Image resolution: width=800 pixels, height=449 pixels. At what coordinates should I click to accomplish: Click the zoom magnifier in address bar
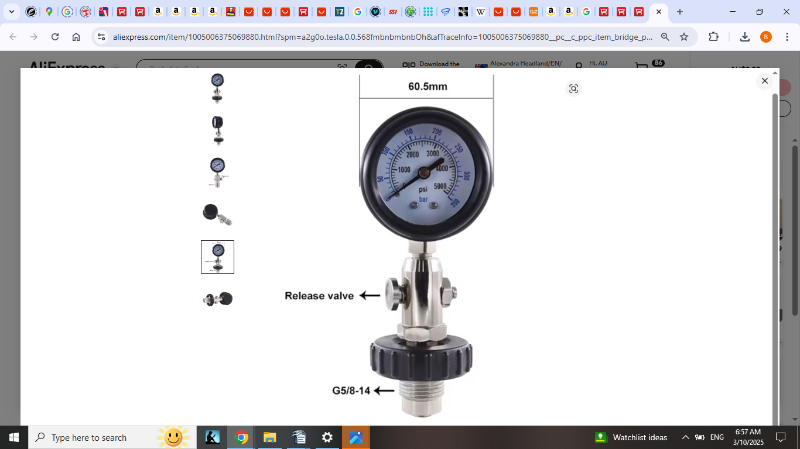click(665, 37)
